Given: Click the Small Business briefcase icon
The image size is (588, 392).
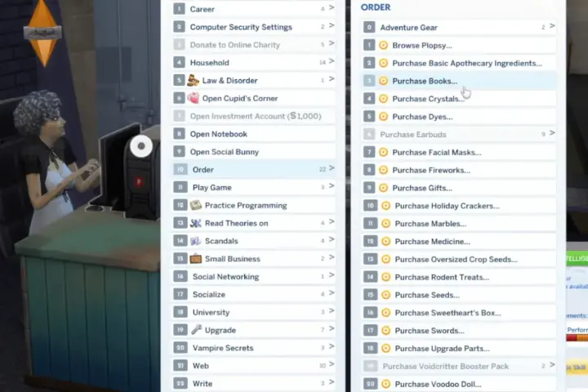Looking at the screenshot, I should [x=196, y=259].
